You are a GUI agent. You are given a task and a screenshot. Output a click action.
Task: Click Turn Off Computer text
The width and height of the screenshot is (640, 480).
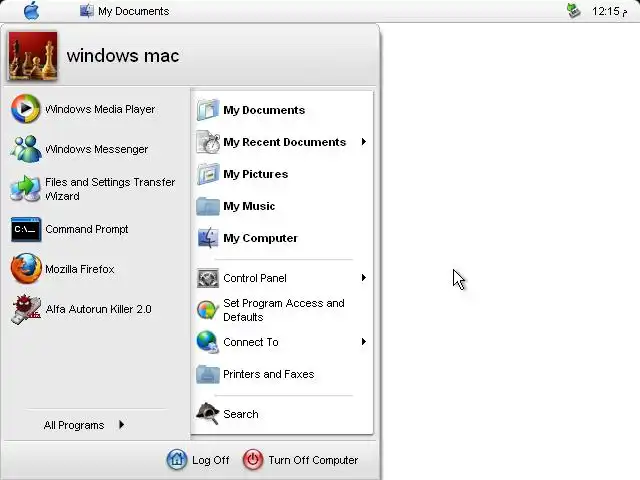click(313, 460)
